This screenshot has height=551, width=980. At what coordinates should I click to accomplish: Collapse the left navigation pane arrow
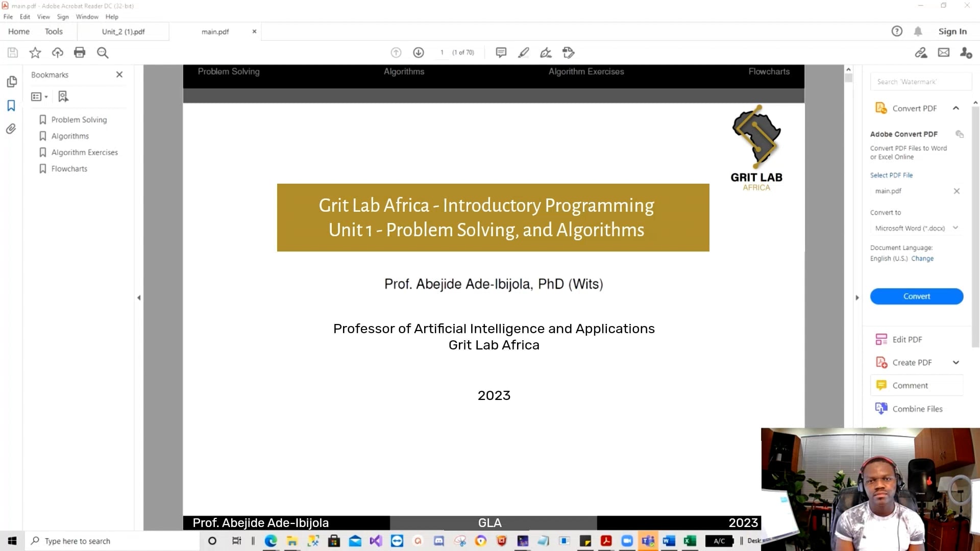pos(139,298)
